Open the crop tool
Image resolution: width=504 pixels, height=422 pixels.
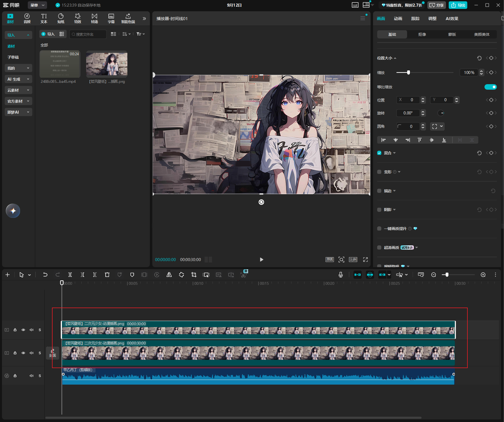tap(194, 275)
